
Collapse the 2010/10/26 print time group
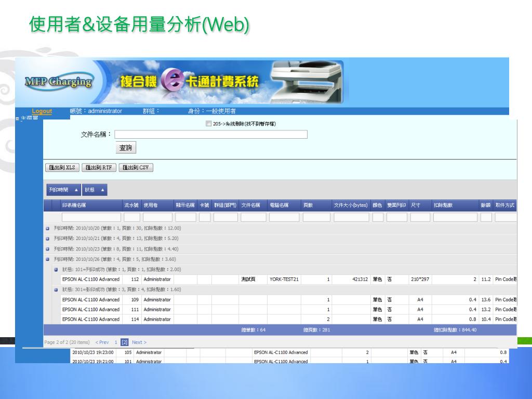[x=47, y=260]
